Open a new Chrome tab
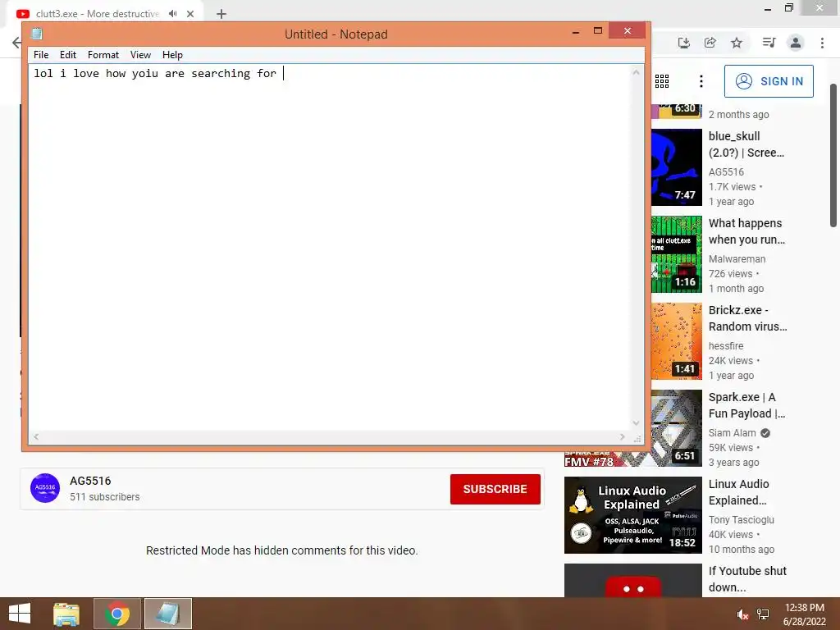This screenshot has width=840, height=630. click(x=221, y=14)
